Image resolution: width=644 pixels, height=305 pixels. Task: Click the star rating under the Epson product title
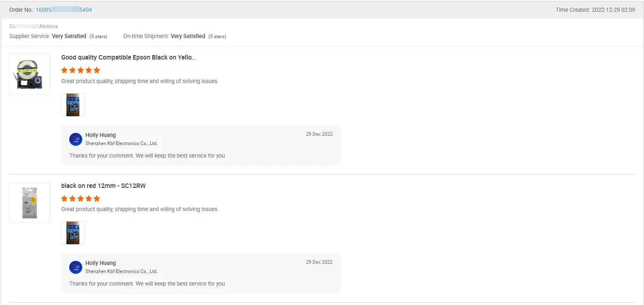81,70
